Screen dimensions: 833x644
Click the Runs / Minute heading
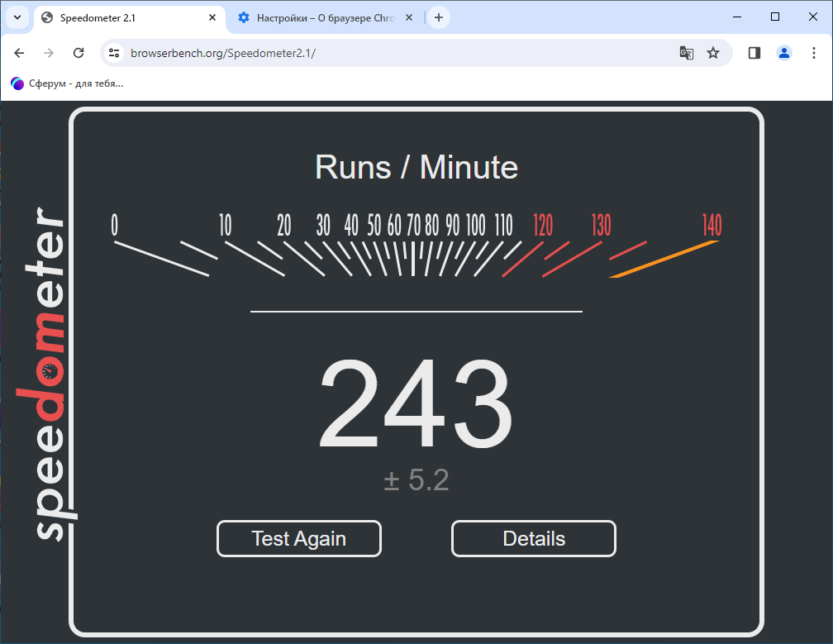[416, 167]
